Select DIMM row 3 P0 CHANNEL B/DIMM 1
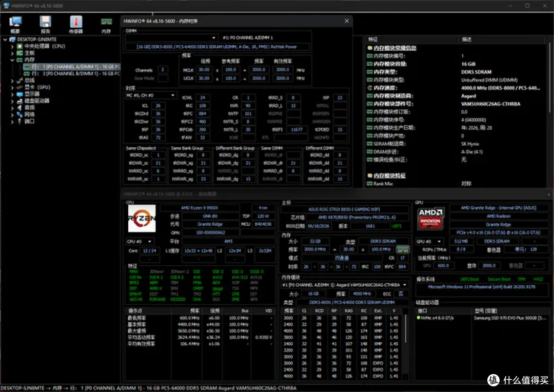The height and width of the screenshot is (392, 554). point(72,73)
